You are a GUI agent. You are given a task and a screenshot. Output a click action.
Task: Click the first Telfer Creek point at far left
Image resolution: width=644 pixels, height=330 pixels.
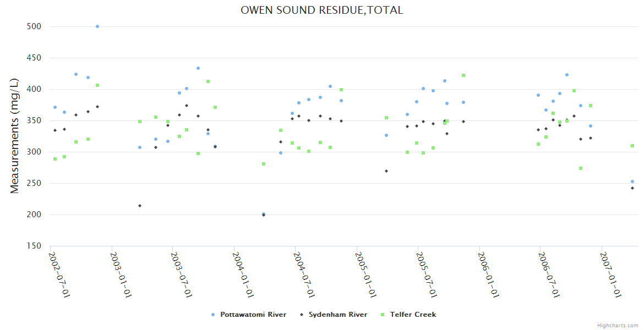(x=55, y=159)
